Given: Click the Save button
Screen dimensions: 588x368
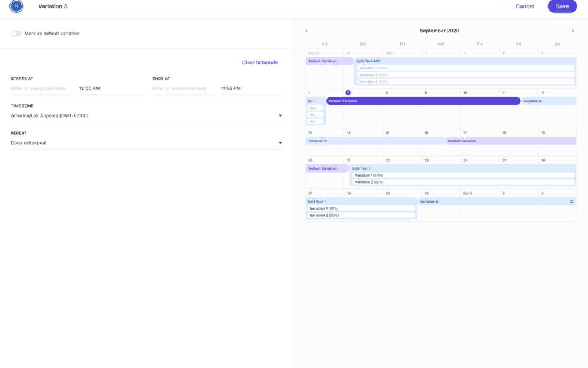Looking at the screenshot, I should (x=562, y=6).
